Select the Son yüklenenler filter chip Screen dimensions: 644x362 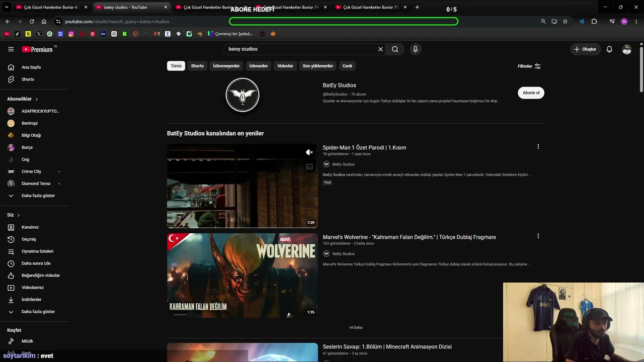coord(318,66)
